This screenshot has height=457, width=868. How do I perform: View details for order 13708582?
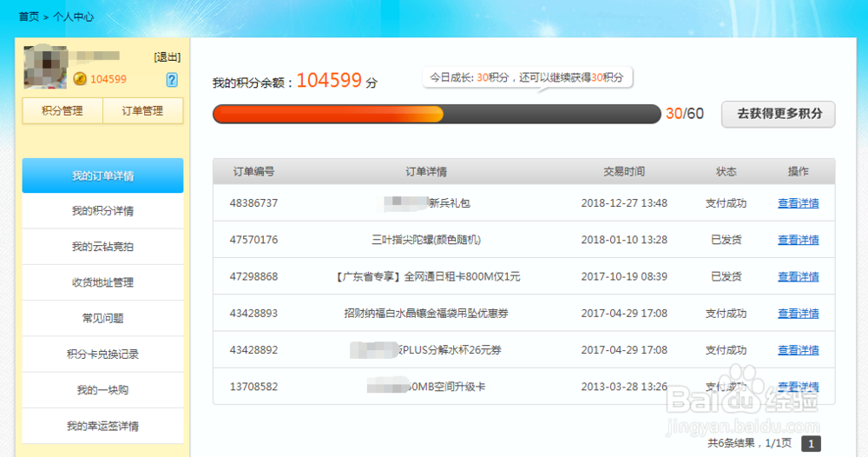pos(799,387)
